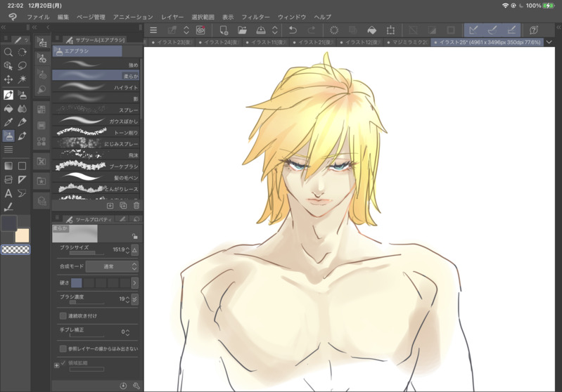Image resolution: width=562 pixels, height=392 pixels.
Task: Click the Fill bucket icon in command bar
Action: click(371, 30)
